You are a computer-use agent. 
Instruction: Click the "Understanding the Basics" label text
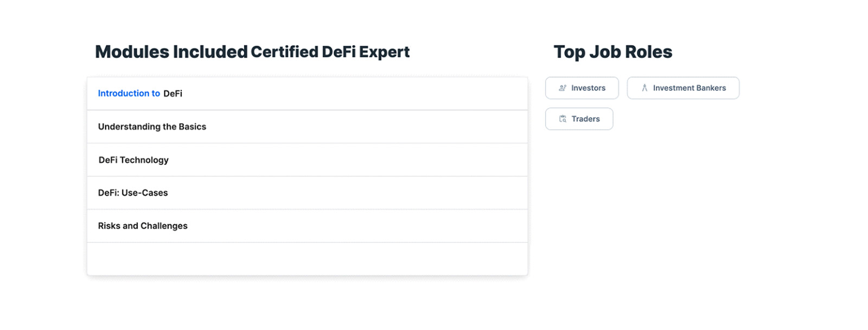point(152,126)
